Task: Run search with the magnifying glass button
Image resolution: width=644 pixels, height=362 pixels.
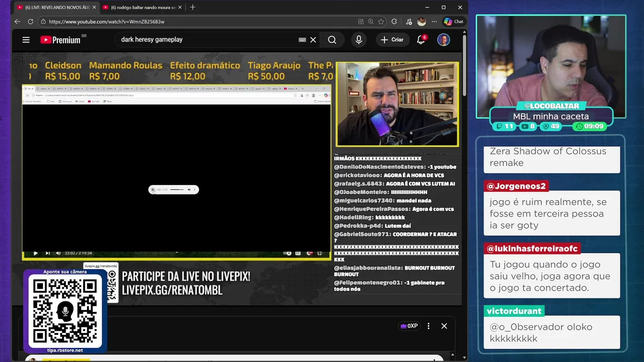Action: pos(332,40)
